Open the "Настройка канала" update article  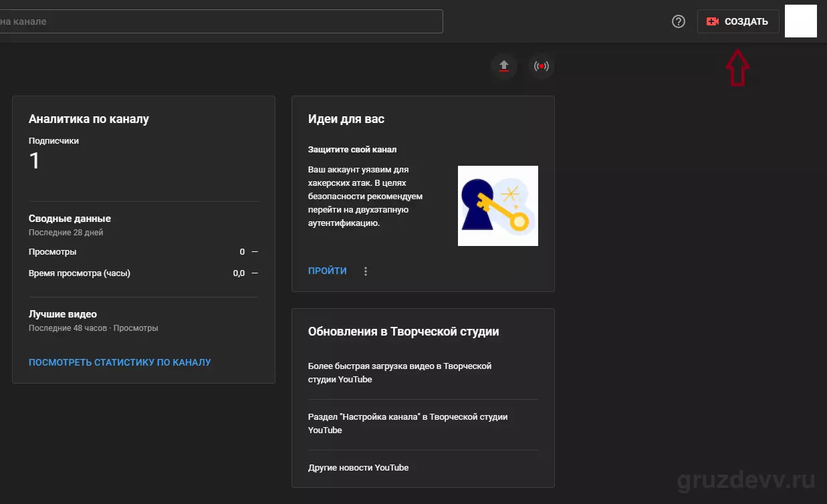[x=408, y=424]
